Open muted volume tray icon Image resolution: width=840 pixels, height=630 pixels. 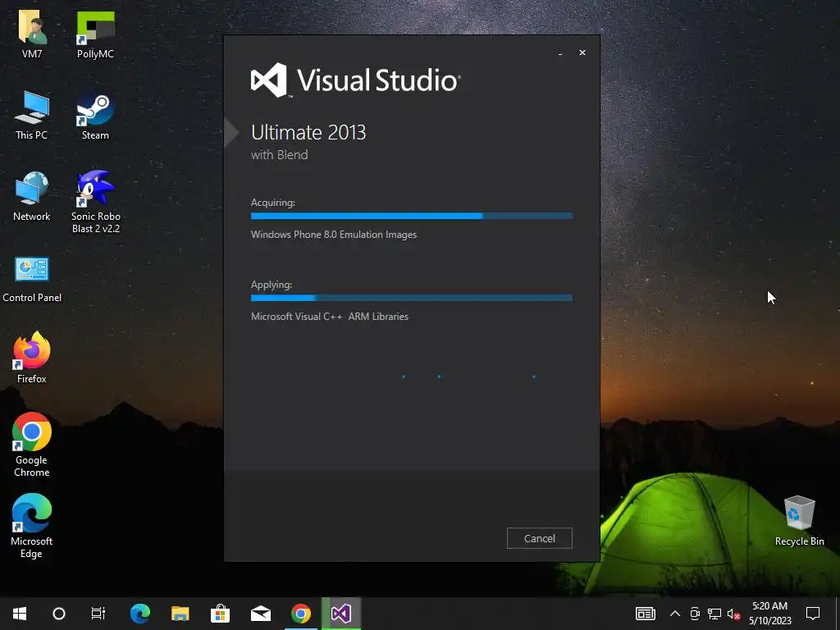[734, 614]
